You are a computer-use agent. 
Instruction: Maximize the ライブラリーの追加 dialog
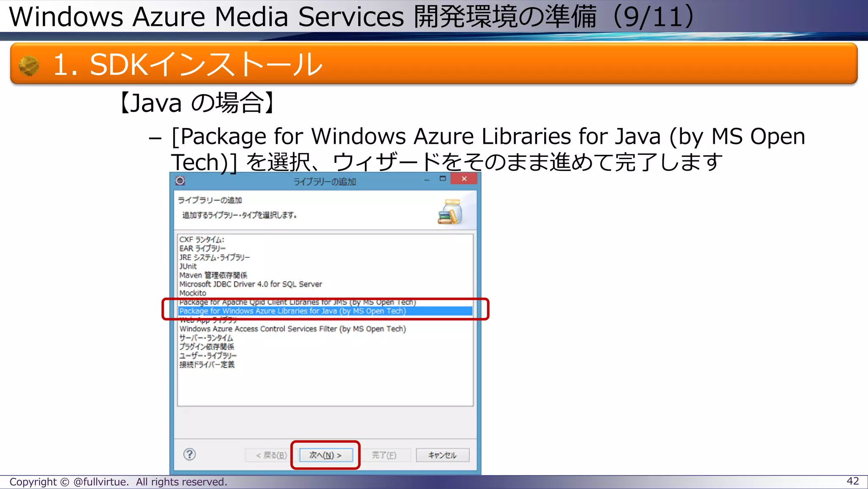click(443, 179)
